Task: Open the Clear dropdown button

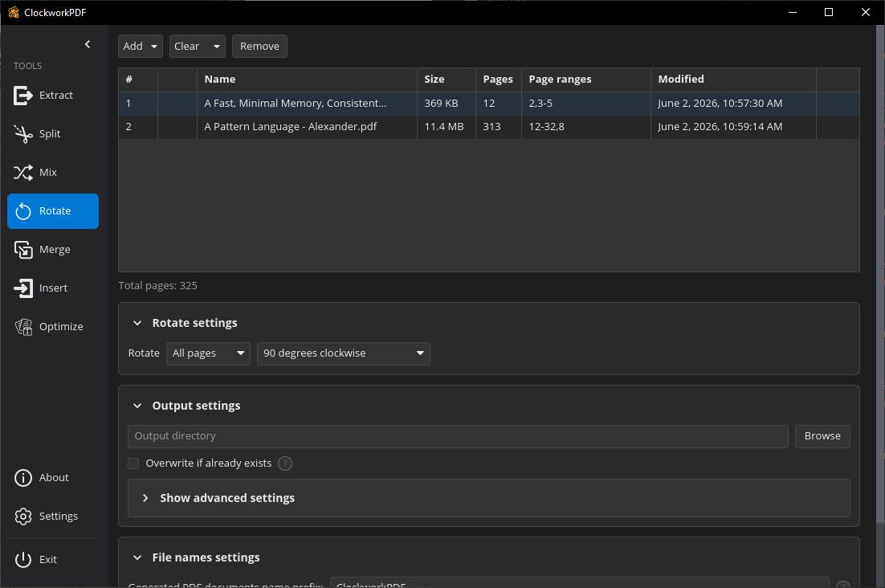Action: tap(197, 47)
